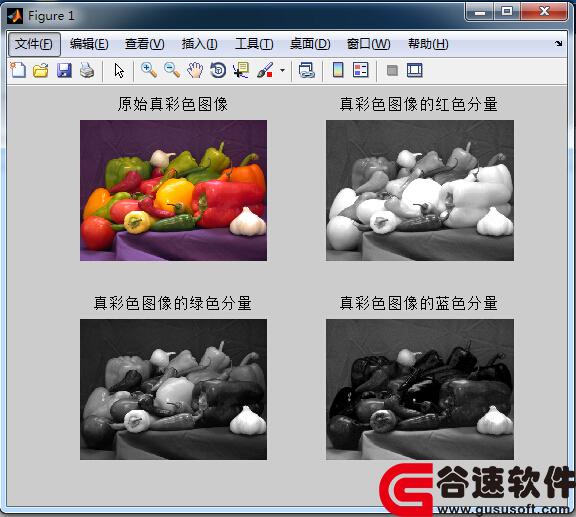
Task: Open the 帮助(H) menu
Action: [x=428, y=44]
